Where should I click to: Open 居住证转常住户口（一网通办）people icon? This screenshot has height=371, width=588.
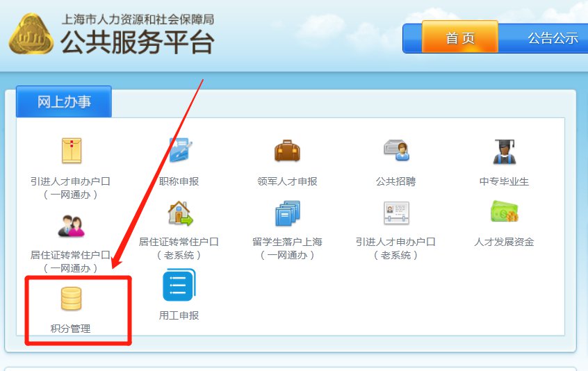tap(72, 226)
